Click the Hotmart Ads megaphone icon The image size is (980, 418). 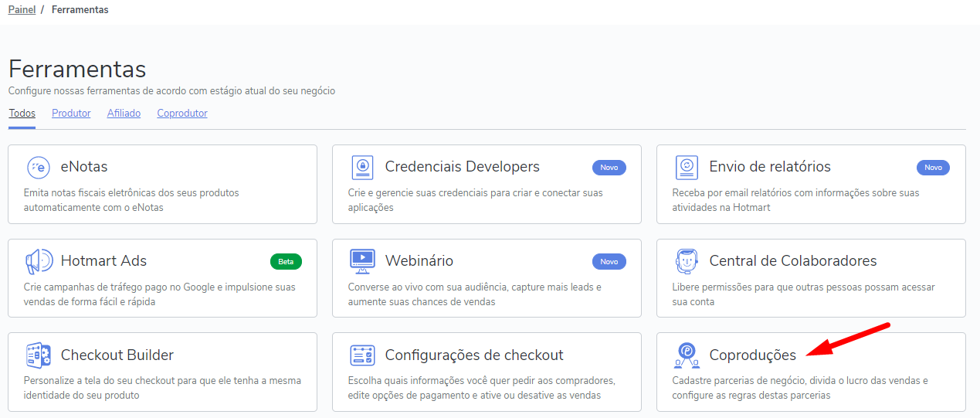click(x=39, y=261)
